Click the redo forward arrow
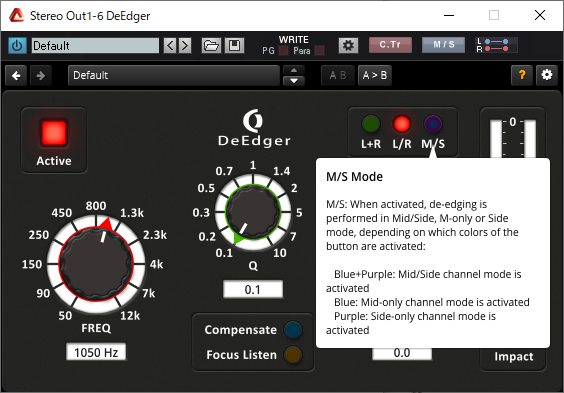This screenshot has width=564, height=393. 41,76
